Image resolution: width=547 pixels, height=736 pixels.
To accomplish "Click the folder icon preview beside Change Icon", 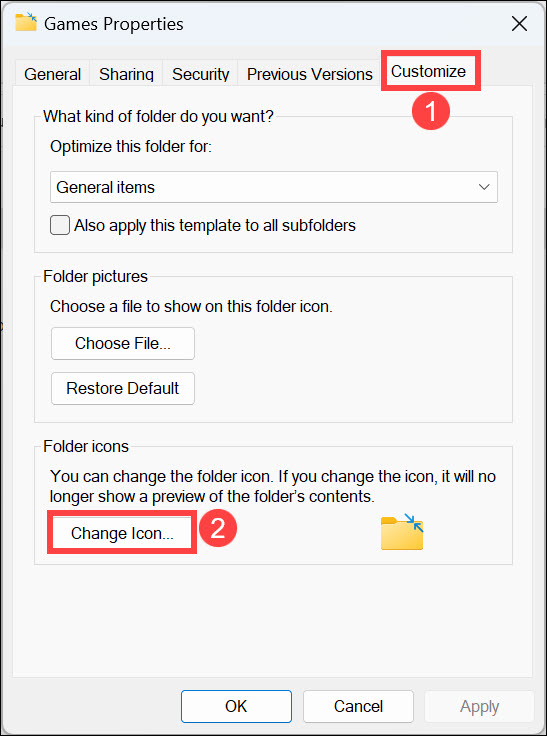I will (402, 531).
